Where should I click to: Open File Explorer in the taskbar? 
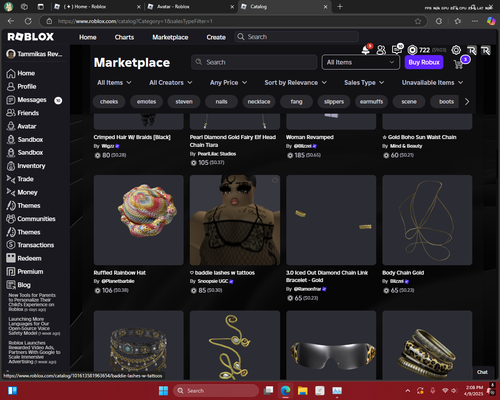tap(303, 391)
